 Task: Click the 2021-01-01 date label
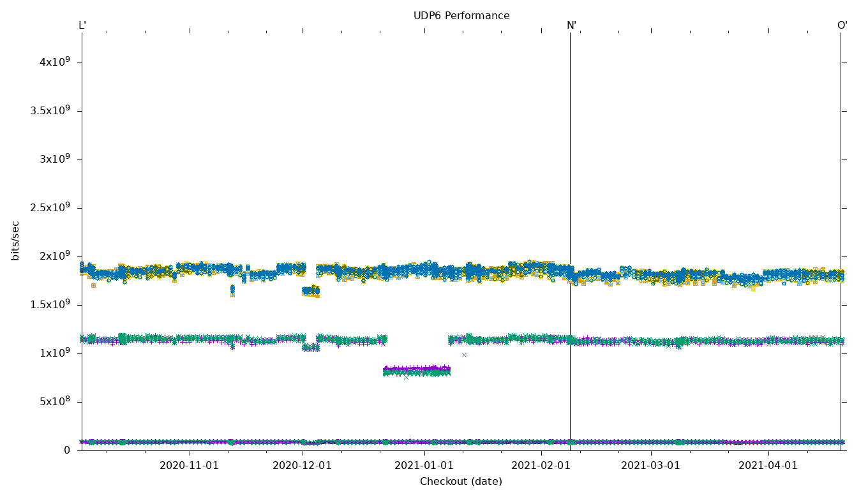click(x=424, y=466)
